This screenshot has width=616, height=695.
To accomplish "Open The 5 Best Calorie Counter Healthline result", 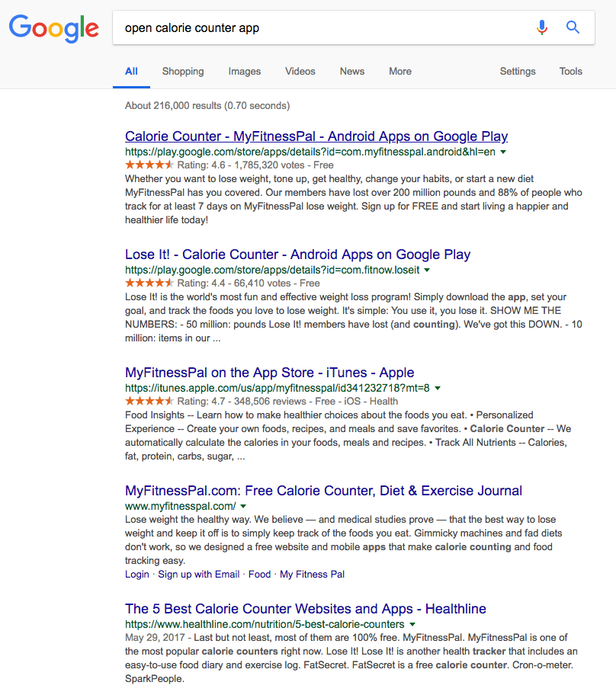I will [306, 609].
